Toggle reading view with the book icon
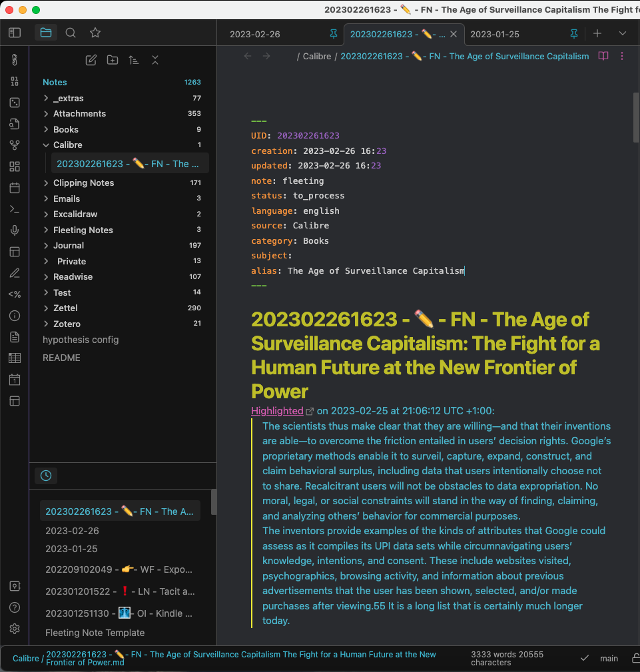Image resolution: width=640 pixels, height=672 pixels. click(603, 56)
